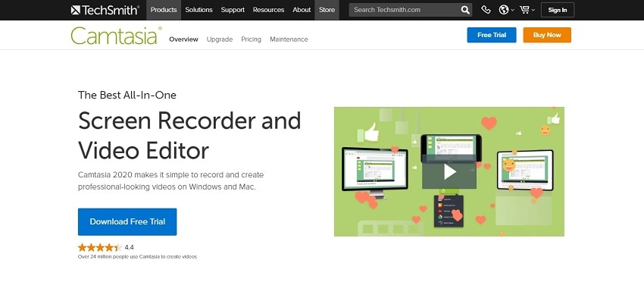Click the search magnifier icon
Image resolution: width=644 pixels, height=301 pixels.
(x=465, y=10)
